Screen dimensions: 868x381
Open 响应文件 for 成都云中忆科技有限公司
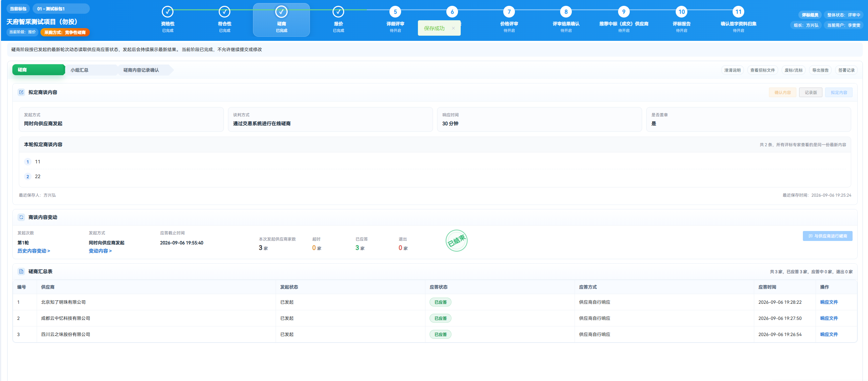pyautogui.click(x=829, y=319)
